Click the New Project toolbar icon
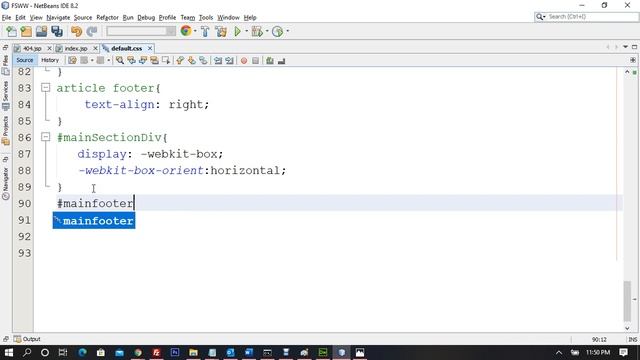Viewport: 640px width, 360px height. click(x=26, y=31)
